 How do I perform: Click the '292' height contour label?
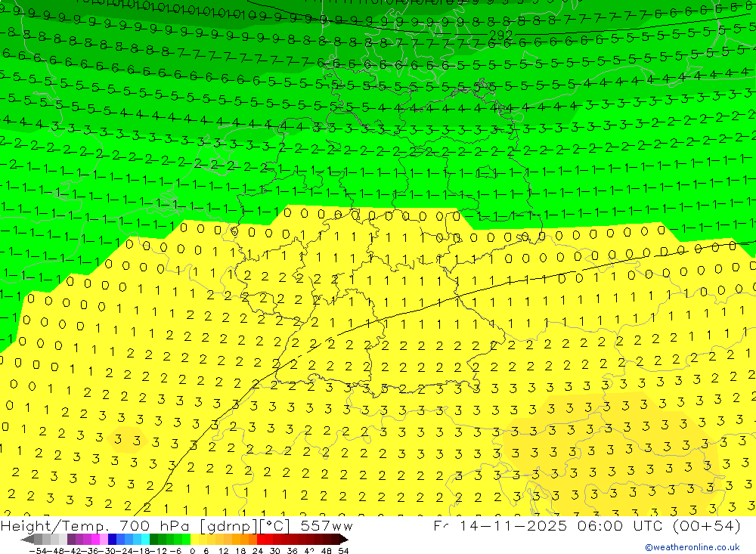(500, 36)
